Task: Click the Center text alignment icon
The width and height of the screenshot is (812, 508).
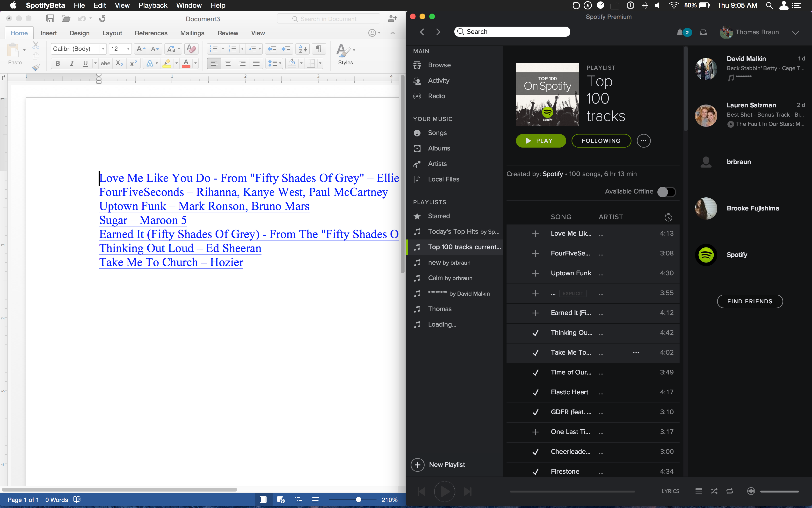Action: (228, 63)
